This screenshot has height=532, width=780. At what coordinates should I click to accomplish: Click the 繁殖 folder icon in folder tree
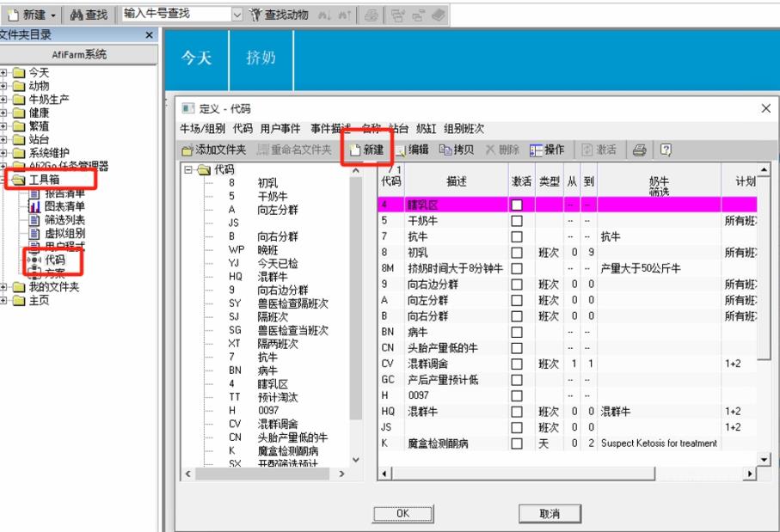coord(19,126)
